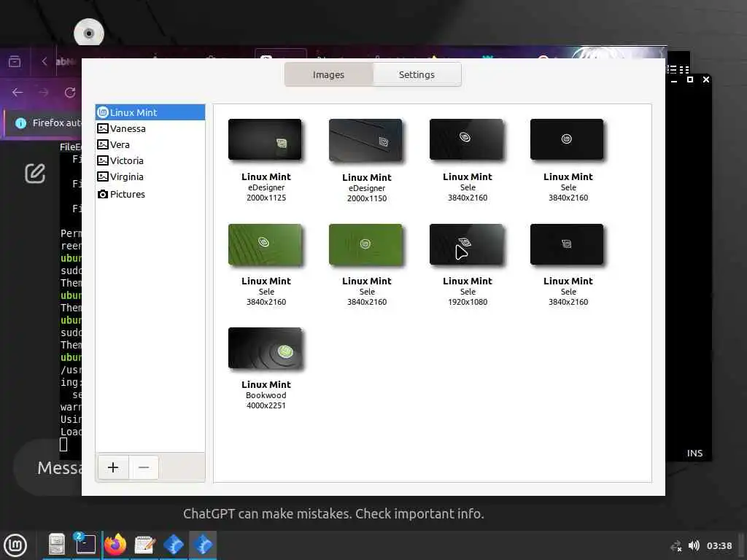Open the volume control tray icon
This screenshot has height=560, width=747.
(x=694, y=545)
